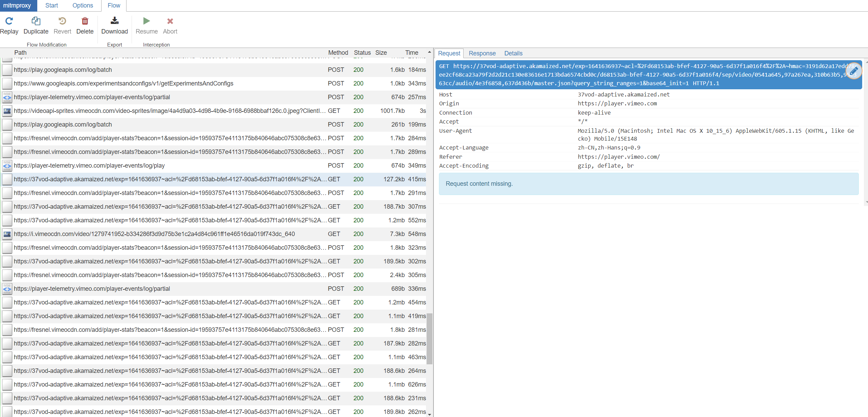Screen dimensions: 868x417
Task: Open the Start menu tab
Action: (52, 5)
